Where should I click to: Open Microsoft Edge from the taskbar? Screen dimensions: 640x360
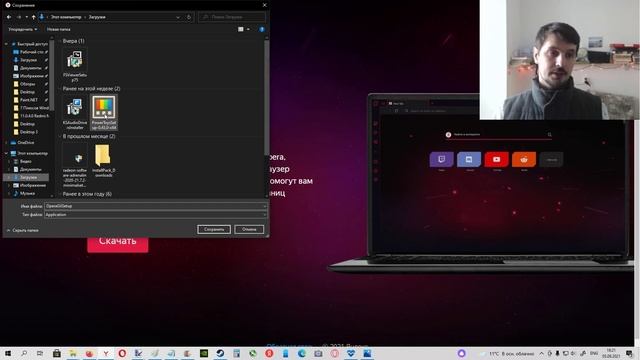302,353
